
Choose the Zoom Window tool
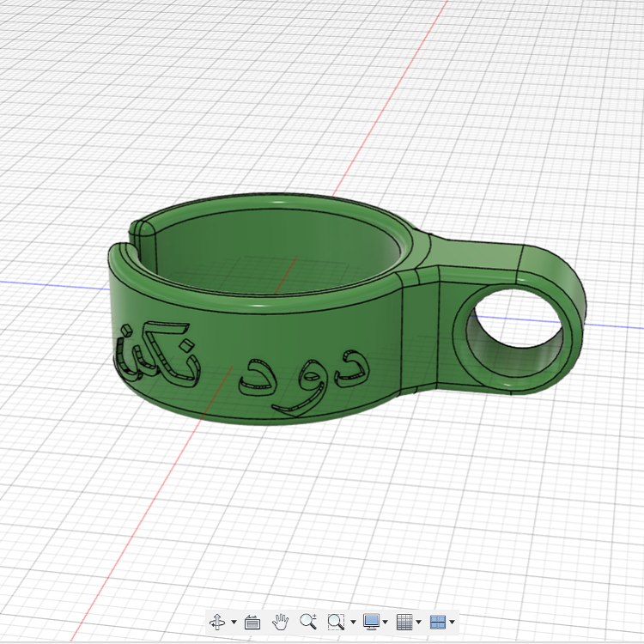[336, 622]
